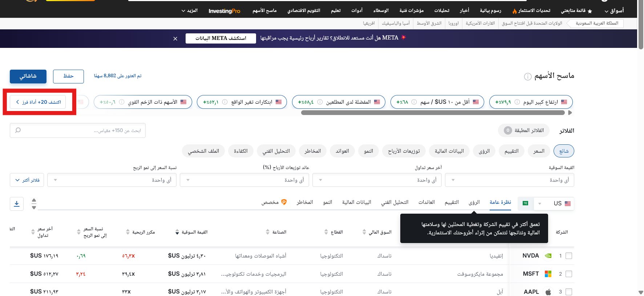Click the شاشاتي button
The height and width of the screenshot is (296, 644).
coord(28,76)
